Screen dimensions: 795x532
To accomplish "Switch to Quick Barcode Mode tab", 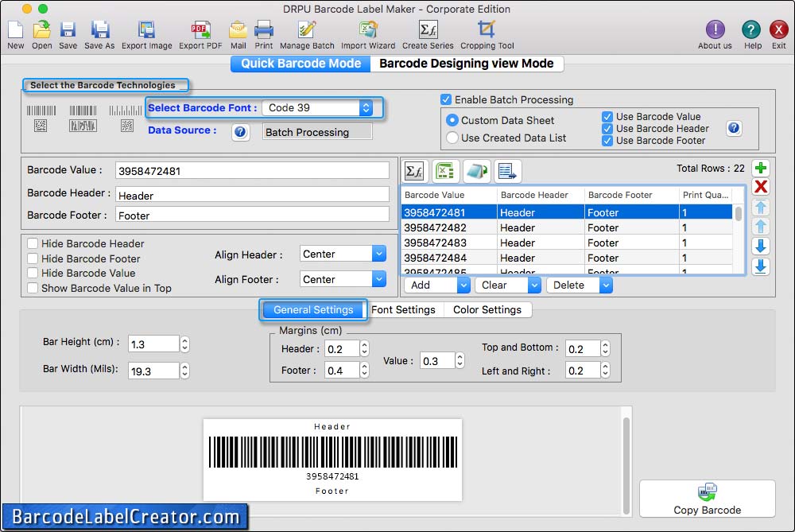I will point(301,64).
